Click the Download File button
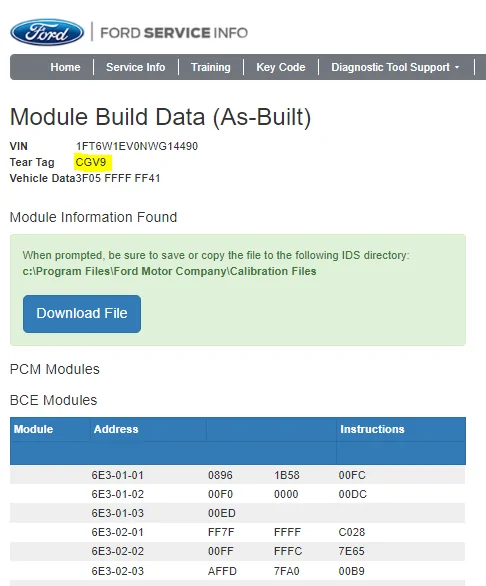 pyautogui.click(x=82, y=314)
